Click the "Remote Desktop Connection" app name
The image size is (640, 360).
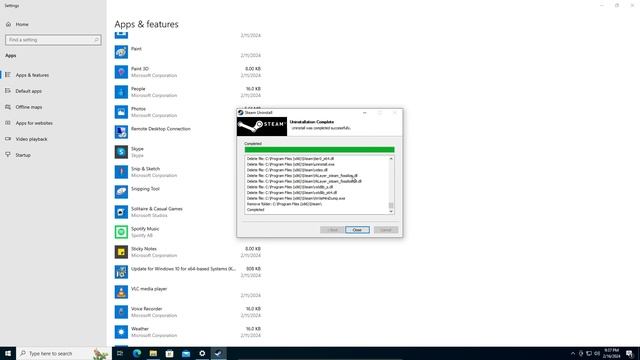pyautogui.click(x=161, y=129)
